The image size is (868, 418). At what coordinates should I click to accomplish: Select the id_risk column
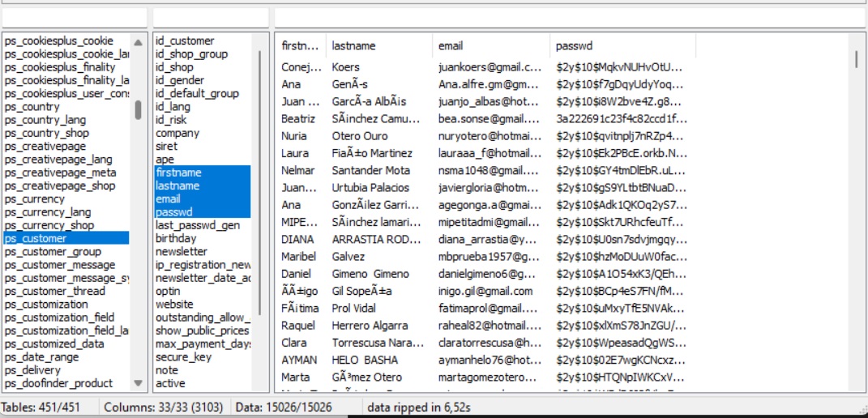coord(202,120)
